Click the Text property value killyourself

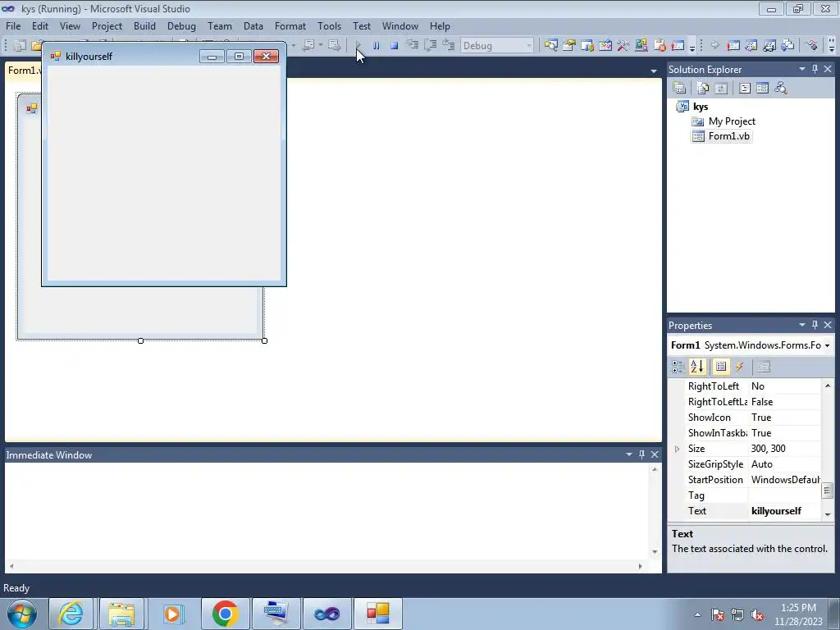pos(776,510)
